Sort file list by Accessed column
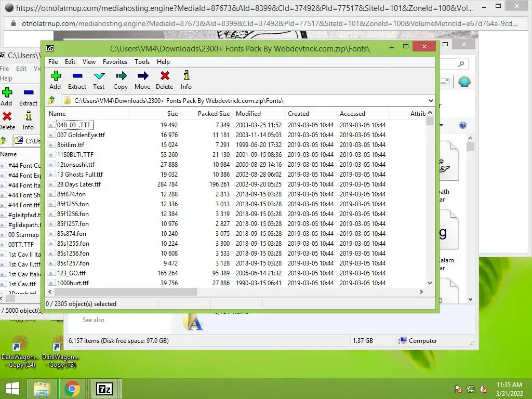 point(362,114)
